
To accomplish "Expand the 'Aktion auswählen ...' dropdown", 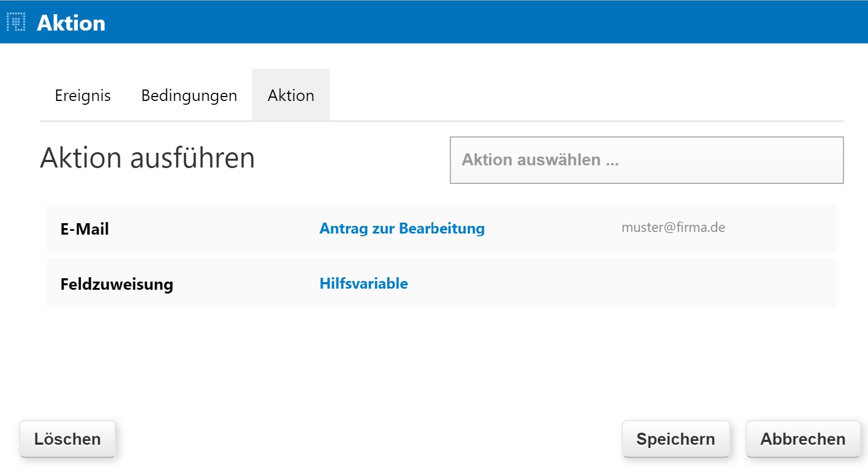I will pyautogui.click(x=646, y=160).
